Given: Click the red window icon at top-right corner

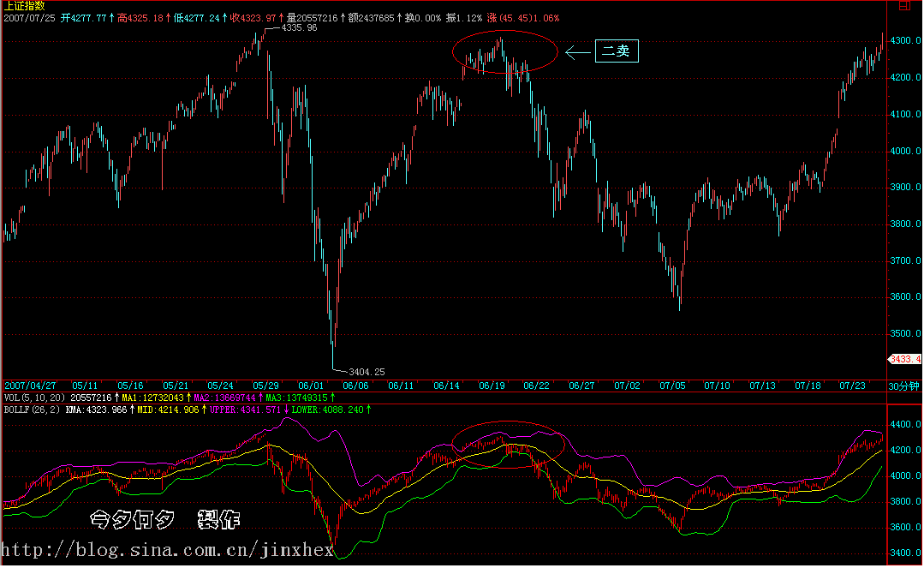Looking at the screenshot, I should tap(904, 5).
